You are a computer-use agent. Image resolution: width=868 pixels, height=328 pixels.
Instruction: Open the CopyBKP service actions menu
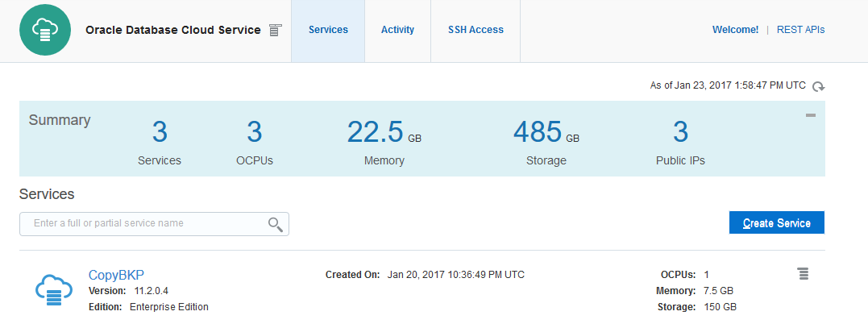point(803,274)
